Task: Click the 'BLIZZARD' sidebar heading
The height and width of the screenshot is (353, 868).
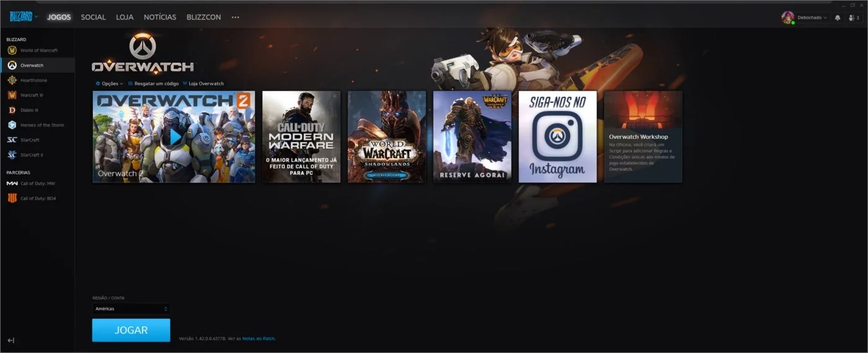Action: pyautogui.click(x=16, y=39)
